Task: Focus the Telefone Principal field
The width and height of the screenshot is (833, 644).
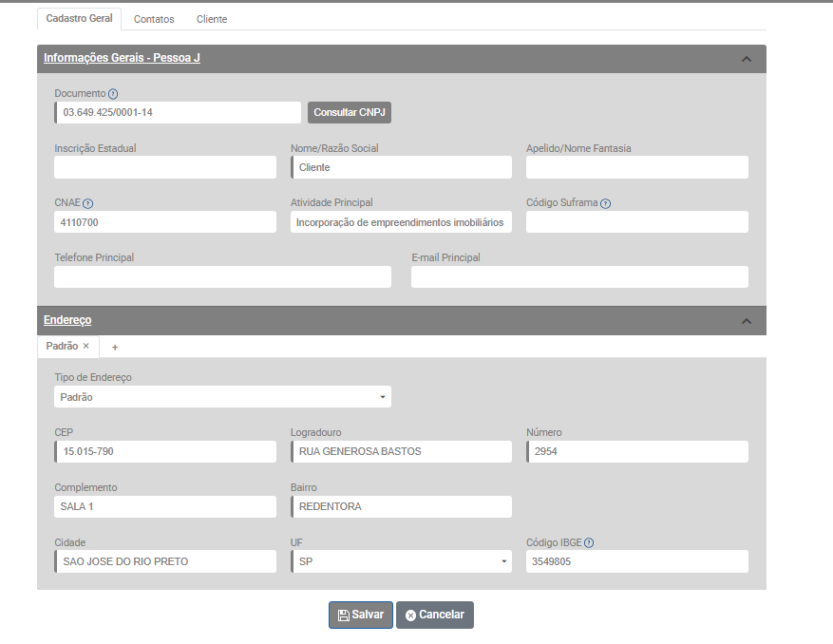Action: tap(222, 276)
